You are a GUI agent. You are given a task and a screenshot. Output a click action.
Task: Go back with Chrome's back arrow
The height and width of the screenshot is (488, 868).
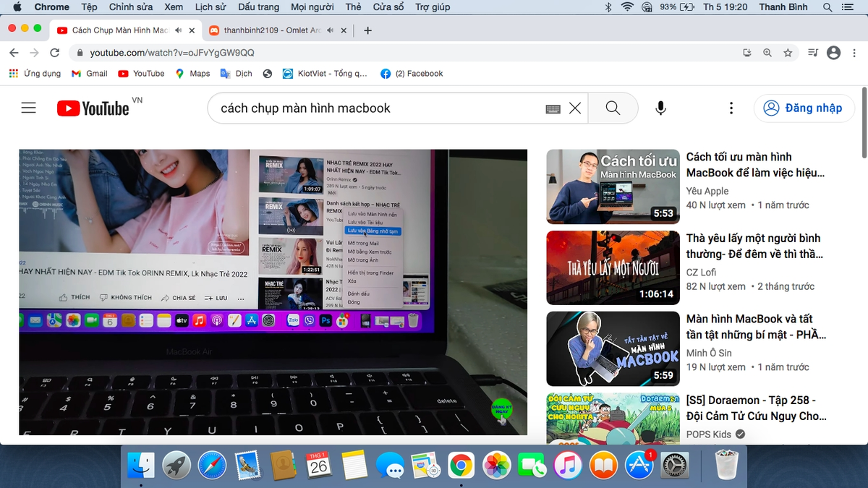14,53
